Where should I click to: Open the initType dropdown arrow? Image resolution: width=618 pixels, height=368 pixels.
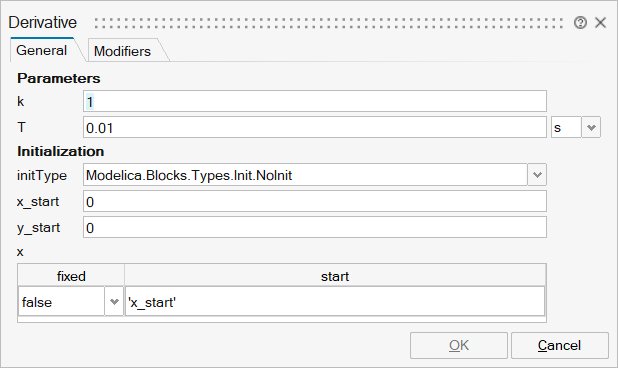[x=537, y=175]
